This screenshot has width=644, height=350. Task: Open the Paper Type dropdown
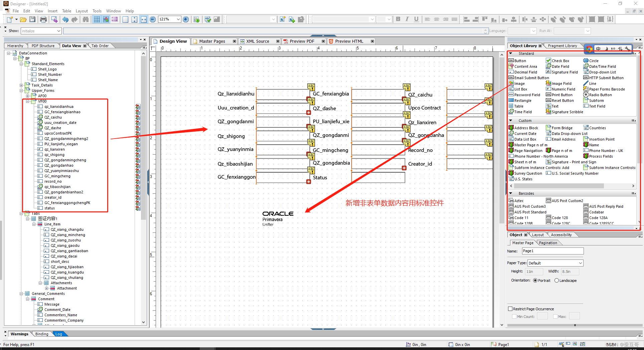(x=580, y=263)
